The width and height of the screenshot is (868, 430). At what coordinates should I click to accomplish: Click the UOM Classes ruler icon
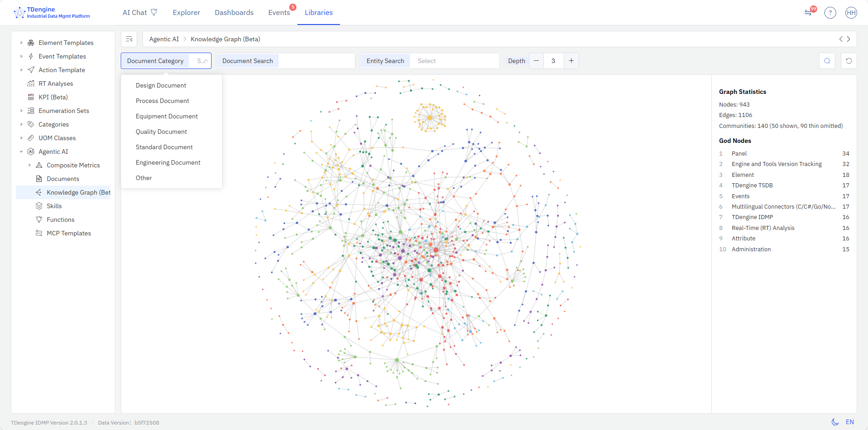coord(31,138)
